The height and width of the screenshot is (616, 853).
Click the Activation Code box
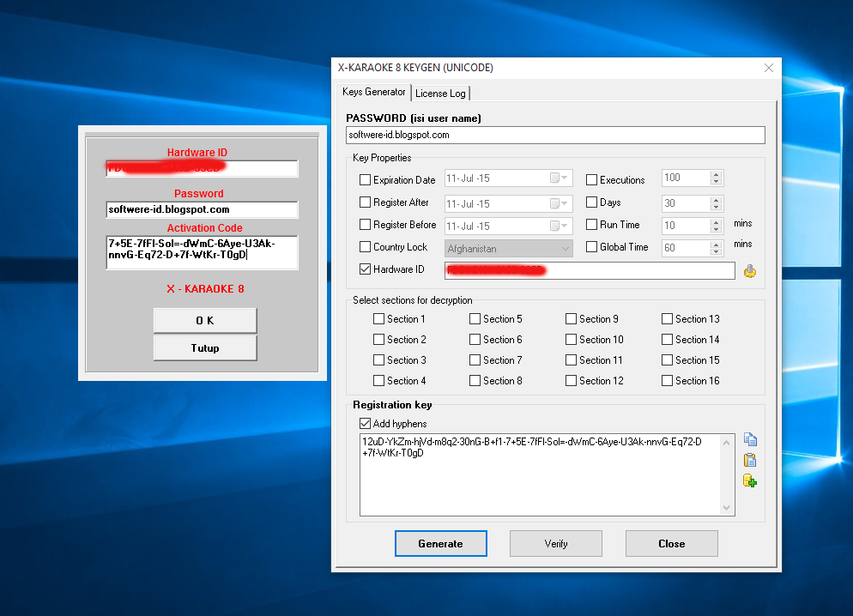202,252
